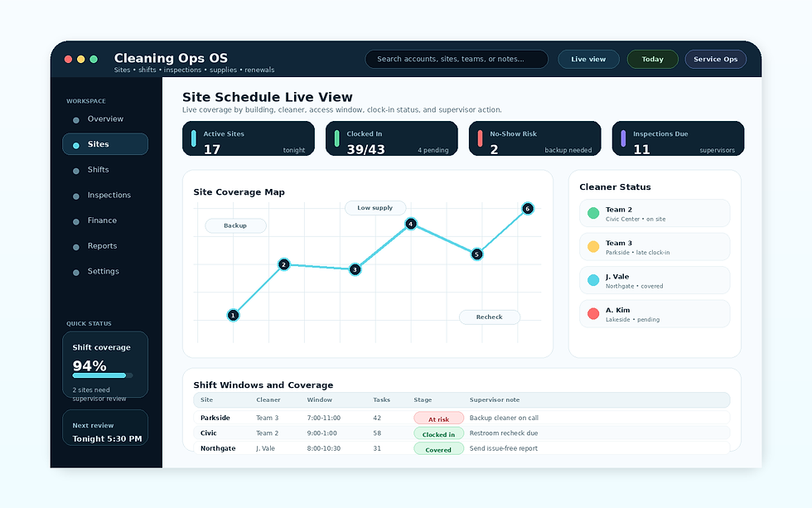Open the Inspections Due card

click(678, 138)
